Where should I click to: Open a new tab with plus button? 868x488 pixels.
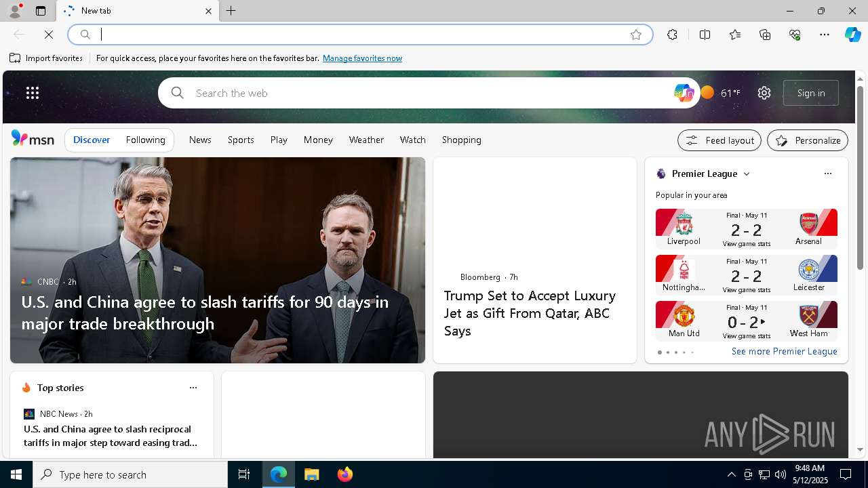[231, 11]
